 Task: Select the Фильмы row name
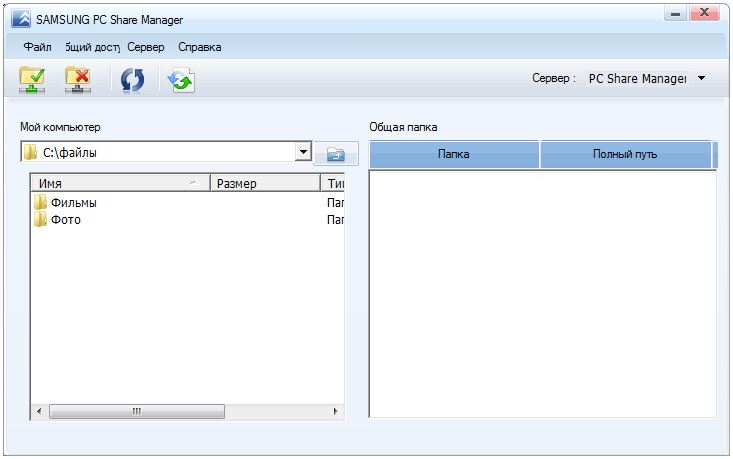(x=74, y=202)
